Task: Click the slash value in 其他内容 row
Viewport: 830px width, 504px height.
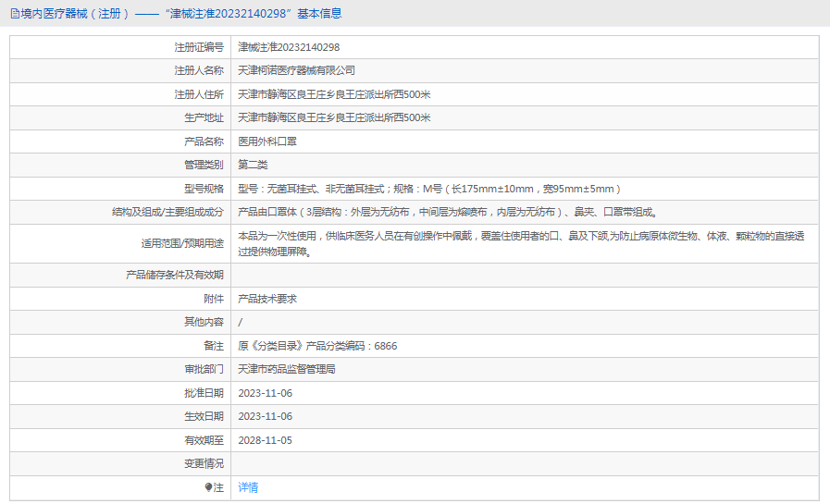Action: (x=241, y=322)
